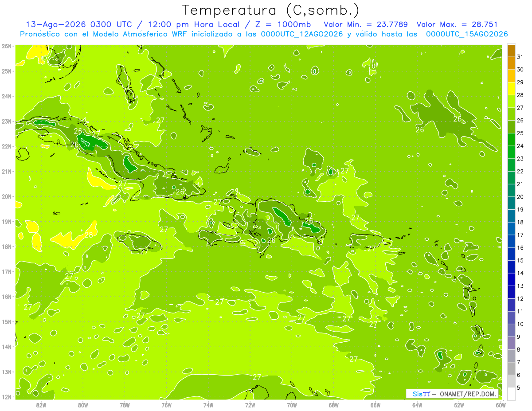Viewport: 532px width, 411px height.
Task: Click the '17N' latitude label
Action: (7, 271)
